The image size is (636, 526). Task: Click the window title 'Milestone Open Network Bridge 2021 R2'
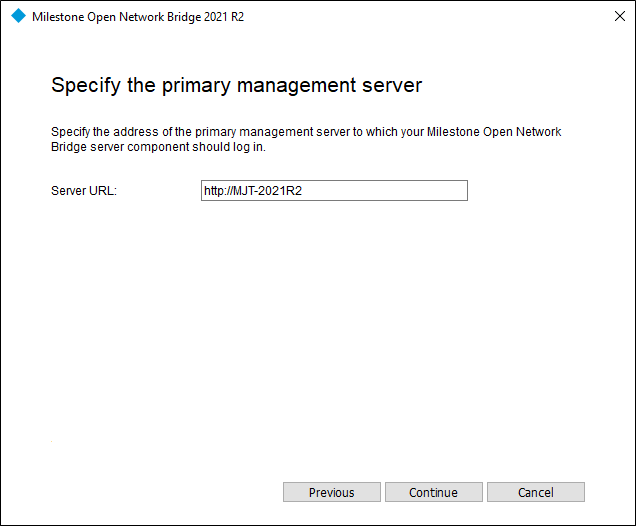point(138,18)
